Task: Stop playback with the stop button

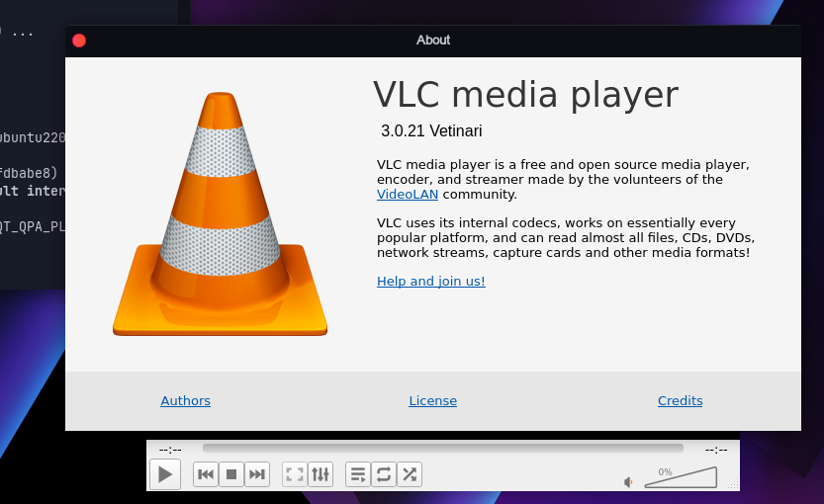Action: tap(231, 474)
